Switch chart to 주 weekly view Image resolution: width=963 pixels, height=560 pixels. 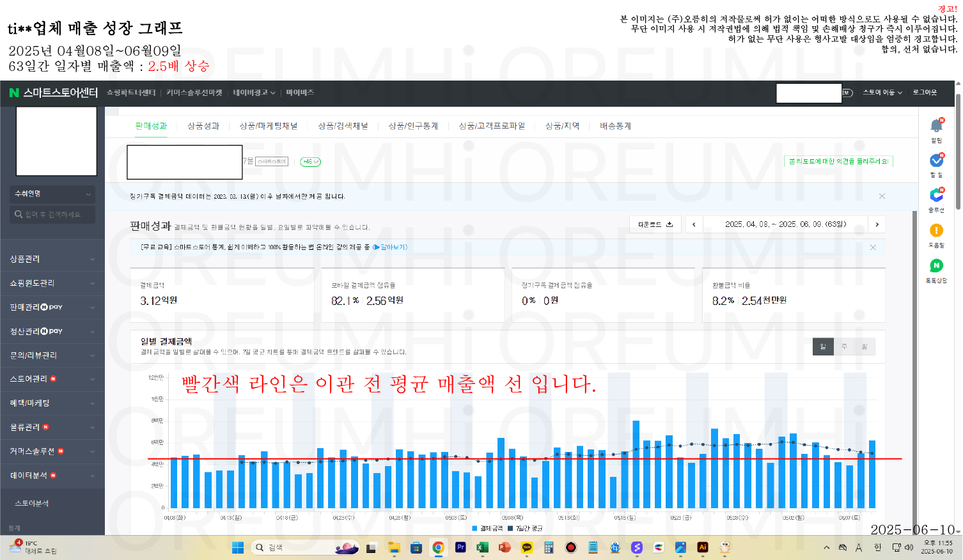coord(844,346)
